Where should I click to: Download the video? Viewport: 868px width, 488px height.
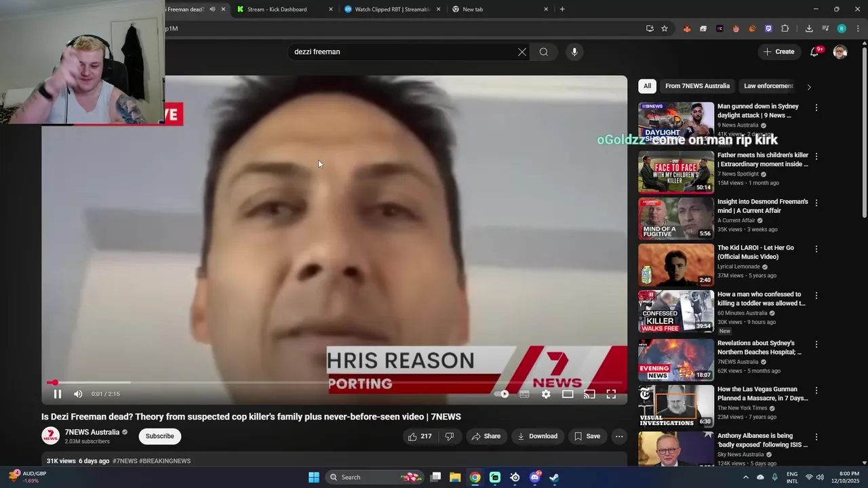point(537,436)
